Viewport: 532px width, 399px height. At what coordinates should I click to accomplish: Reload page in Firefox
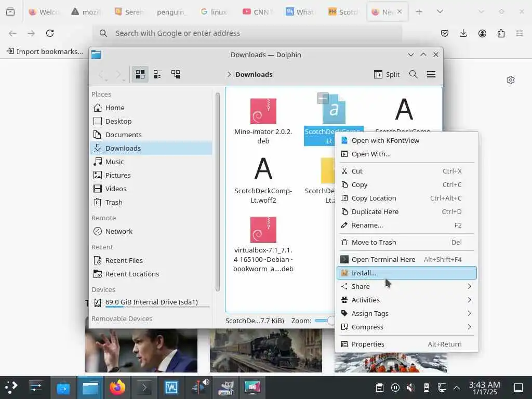[x=50, y=33]
